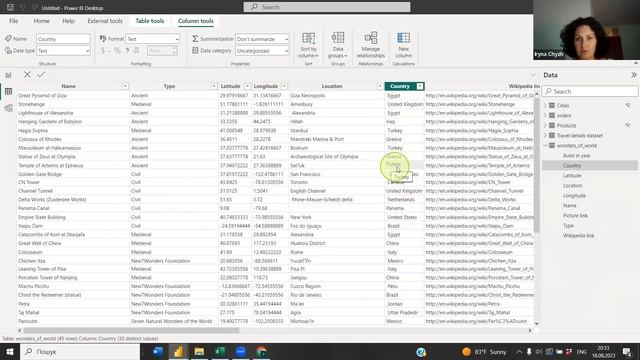The width and height of the screenshot is (640, 360).
Task: Click the decimal places stepper
Action: [x=174, y=51]
